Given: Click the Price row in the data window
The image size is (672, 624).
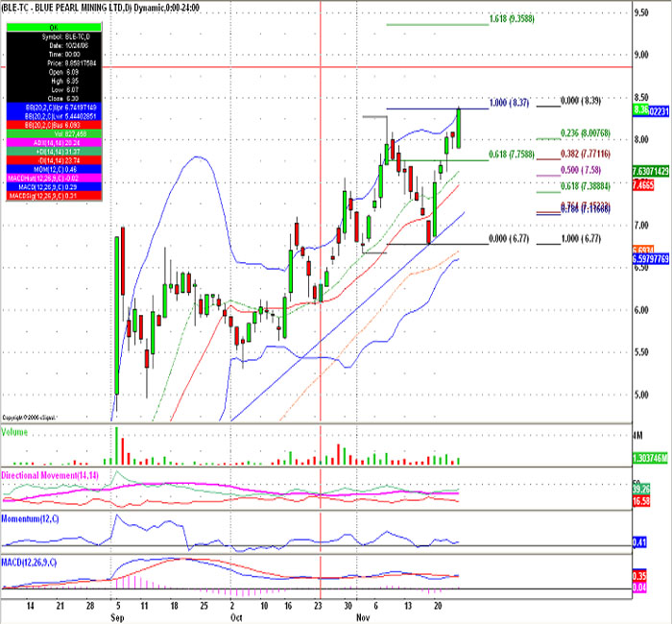Looking at the screenshot, I should coord(54,63).
